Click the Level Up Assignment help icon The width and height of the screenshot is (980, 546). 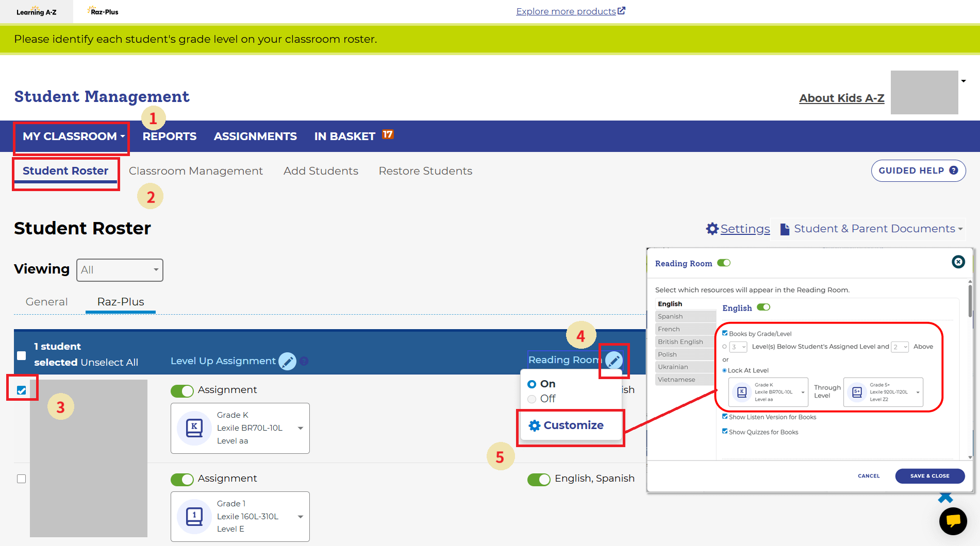pyautogui.click(x=304, y=361)
